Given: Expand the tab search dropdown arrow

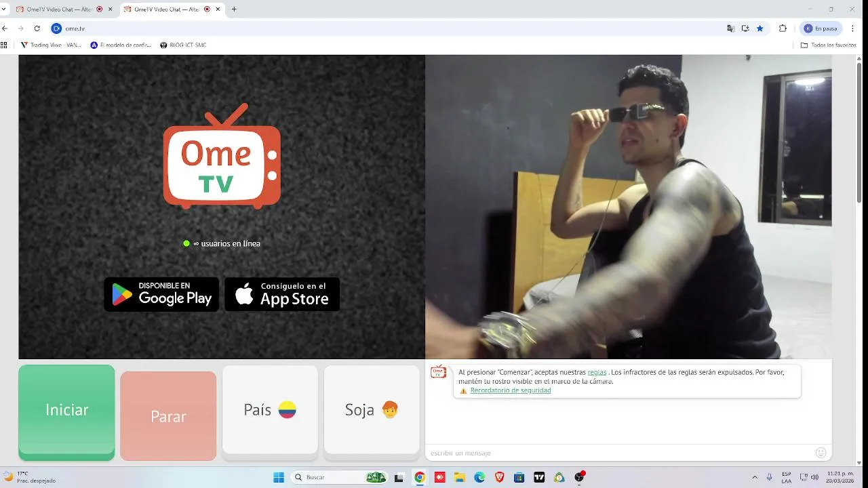Looking at the screenshot, I should (x=5, y=9).
